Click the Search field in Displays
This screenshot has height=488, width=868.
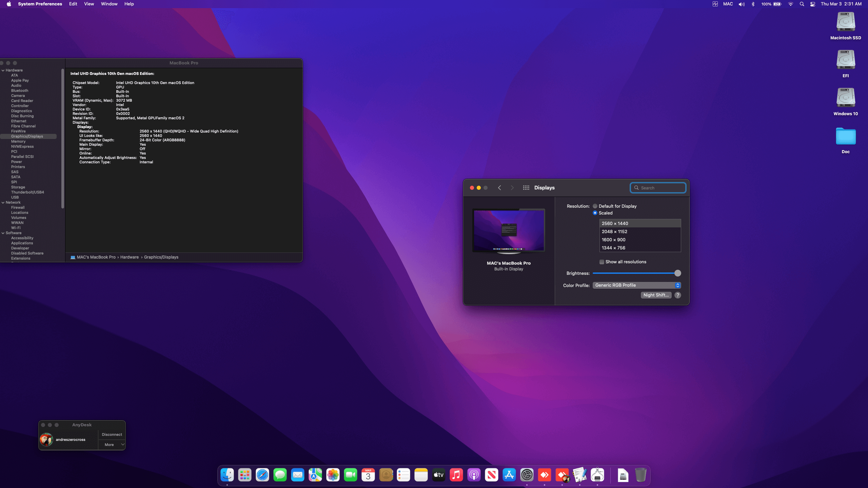(x=658, y=188)
